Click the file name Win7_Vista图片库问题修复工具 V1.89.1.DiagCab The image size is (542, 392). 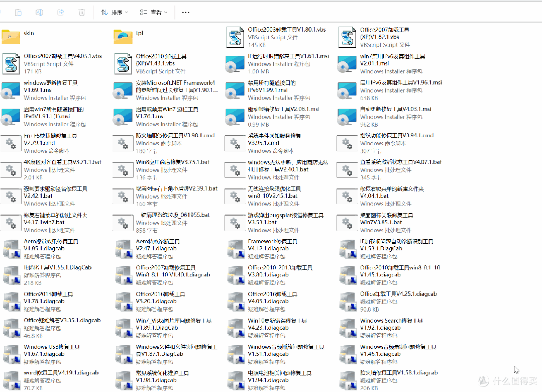click(173, 324)
